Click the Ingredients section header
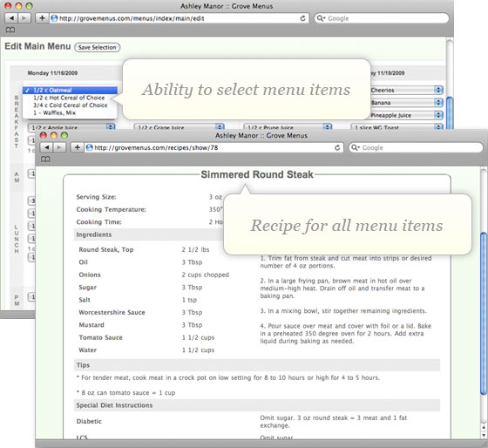The width and height of the screenshot is (488, 448). coord(149,234)
